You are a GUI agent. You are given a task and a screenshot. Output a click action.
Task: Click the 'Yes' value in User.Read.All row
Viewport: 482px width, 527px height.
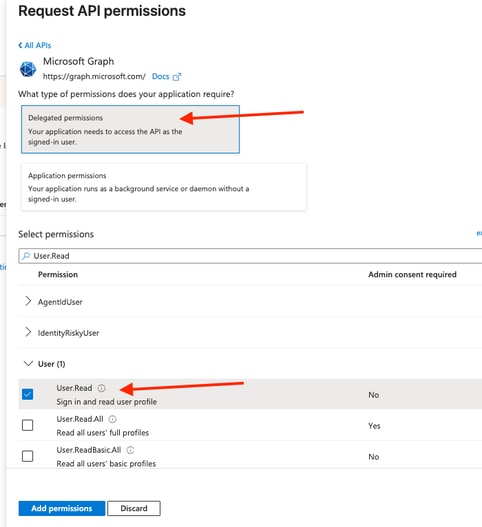point(374,426)
